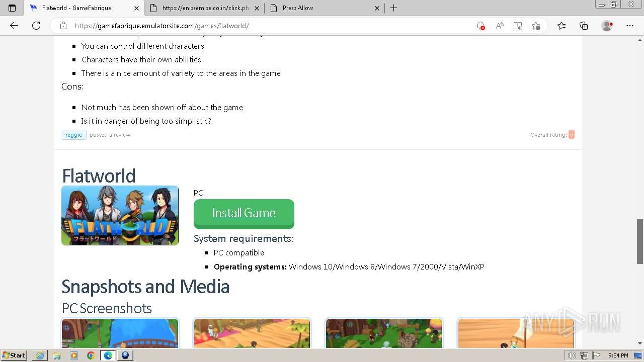This screenshot has height=362, width=644.
Task: Open the tab actions menu icon
Action: point(12,8)
